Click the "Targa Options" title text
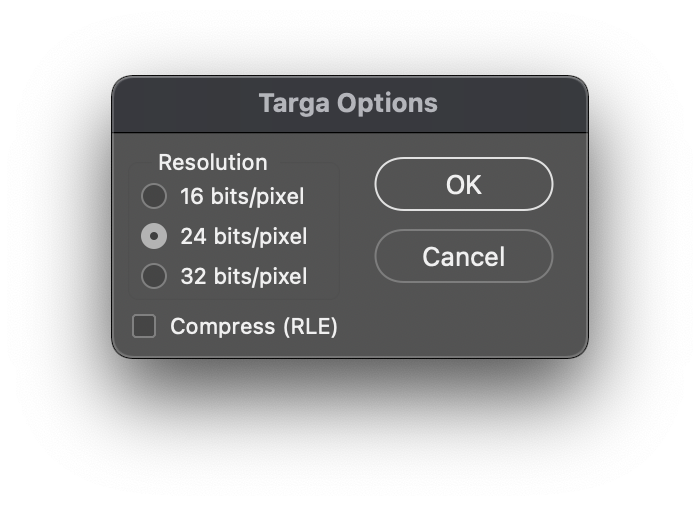 [348, 104]
